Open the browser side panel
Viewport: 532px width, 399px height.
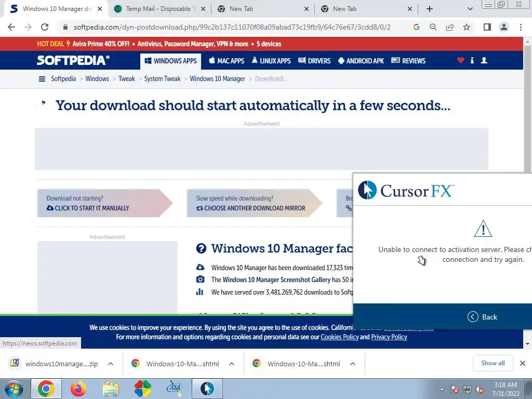click(487, 27)
